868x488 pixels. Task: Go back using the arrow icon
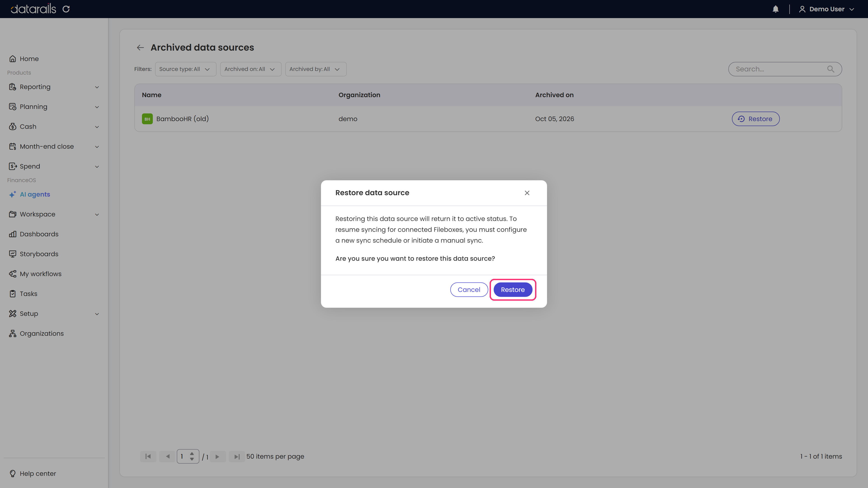click(x=140, y=47)
